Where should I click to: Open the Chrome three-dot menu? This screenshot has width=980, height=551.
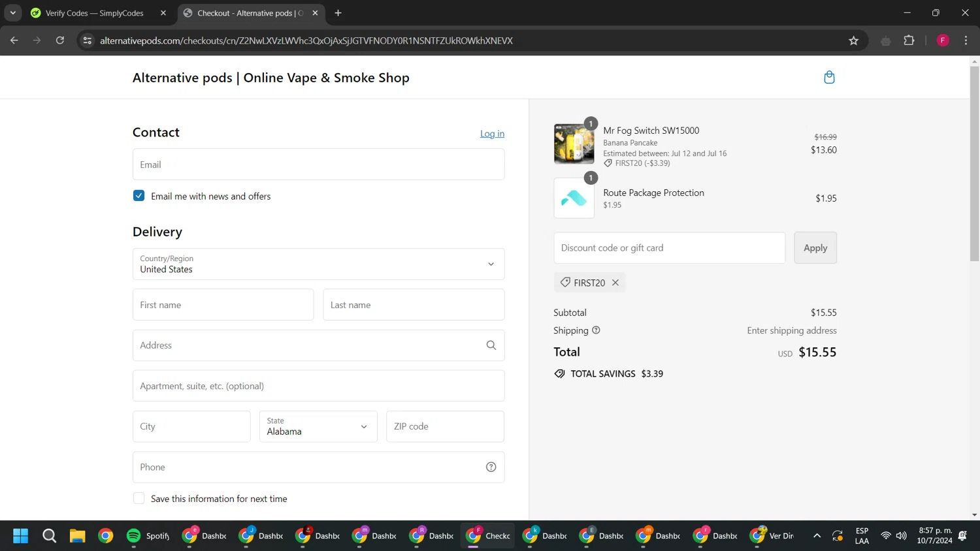pos(966,40)
